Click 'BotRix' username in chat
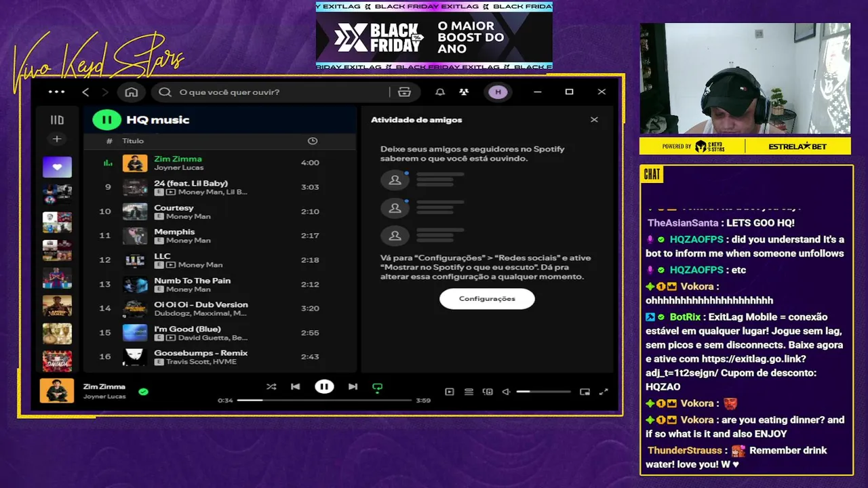Screen dimensions: 868x488 pos(685,317)
